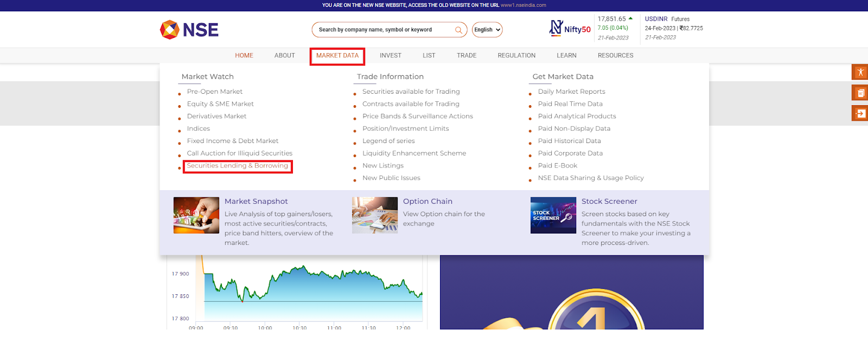868x356 pixels.
Task: Open Derivatives Market link
Action: tap(216, 116)
